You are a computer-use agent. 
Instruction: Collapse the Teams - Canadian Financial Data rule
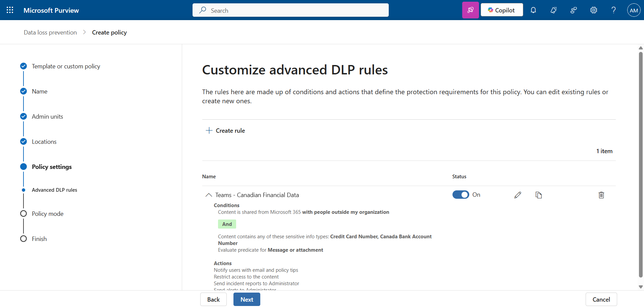pyautogui.click(x=209, y=195)
